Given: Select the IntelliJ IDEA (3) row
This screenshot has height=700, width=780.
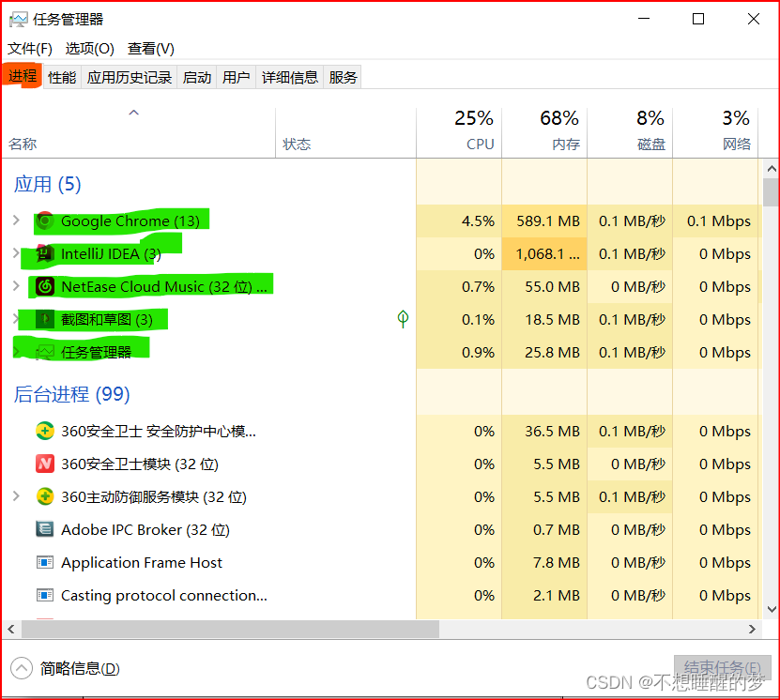Looking at the screenshot, I should (x=381, y=253).
